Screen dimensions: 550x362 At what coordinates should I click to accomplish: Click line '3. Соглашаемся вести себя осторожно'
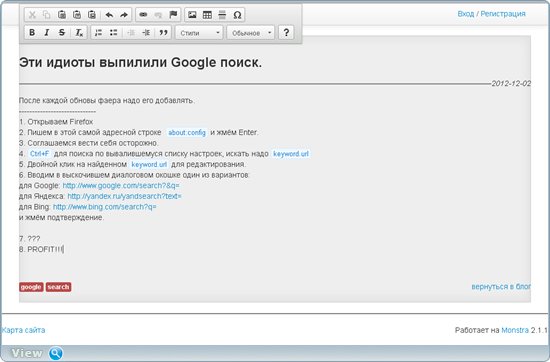coord(89,143)
